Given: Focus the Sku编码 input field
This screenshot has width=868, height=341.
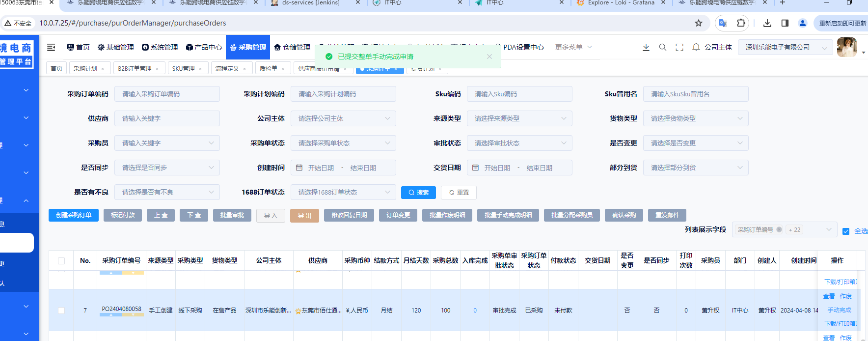Looking at the screenshot, I should 519,94.
